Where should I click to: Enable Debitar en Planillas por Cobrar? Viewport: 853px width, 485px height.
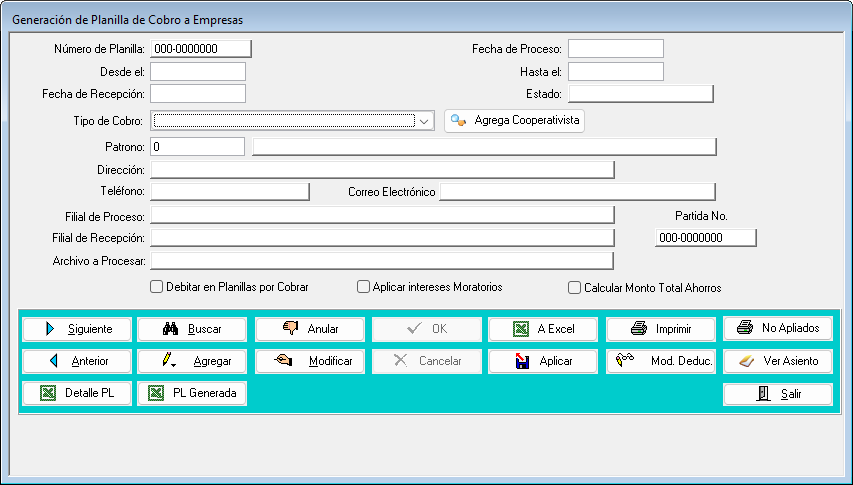156,287
